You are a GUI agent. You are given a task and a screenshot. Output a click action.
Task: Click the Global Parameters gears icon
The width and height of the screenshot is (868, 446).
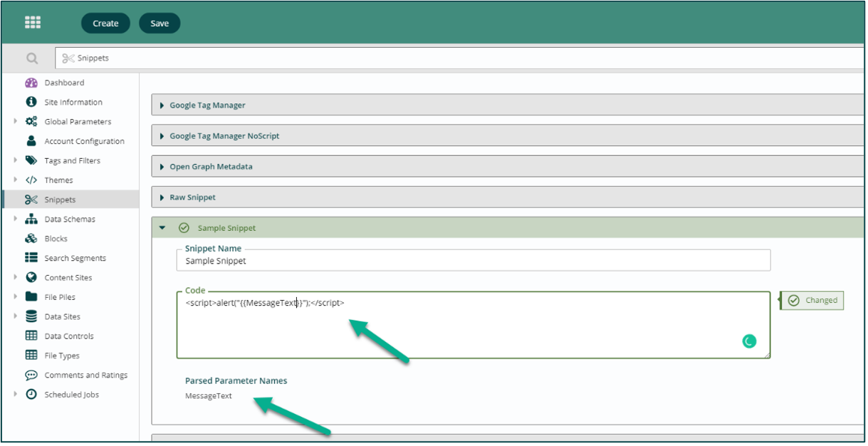click(31, 121)
